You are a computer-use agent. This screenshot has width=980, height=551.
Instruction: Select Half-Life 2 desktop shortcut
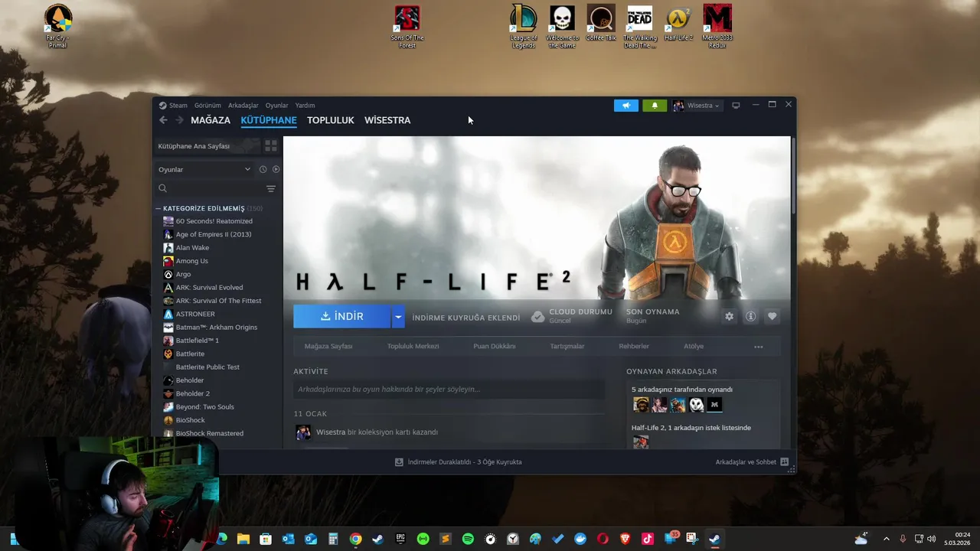click(678, 23)
